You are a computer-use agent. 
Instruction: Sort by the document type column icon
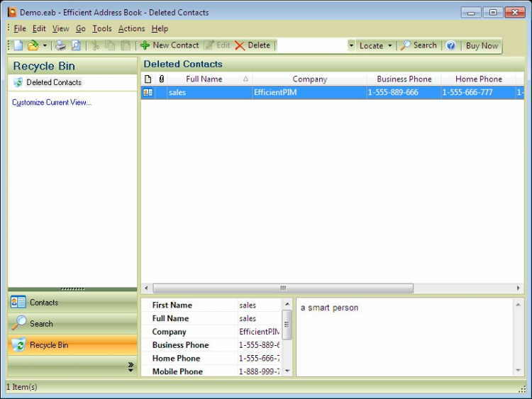click(x=148, y=79)
